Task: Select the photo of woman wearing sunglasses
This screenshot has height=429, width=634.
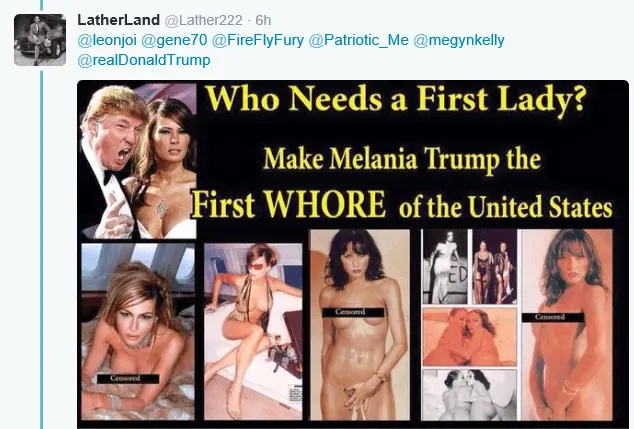Action: pyautogui.click(x=253, y=332)
